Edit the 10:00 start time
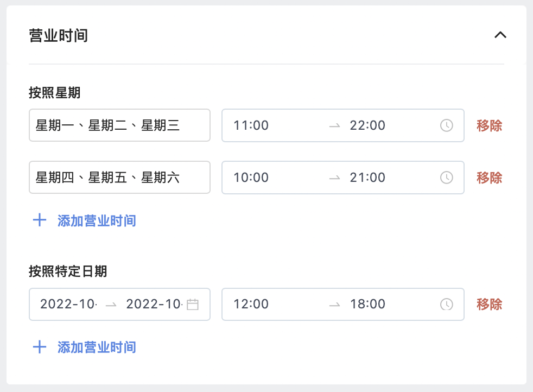Viewport: 533px width, 392px height. click(251, 178)
